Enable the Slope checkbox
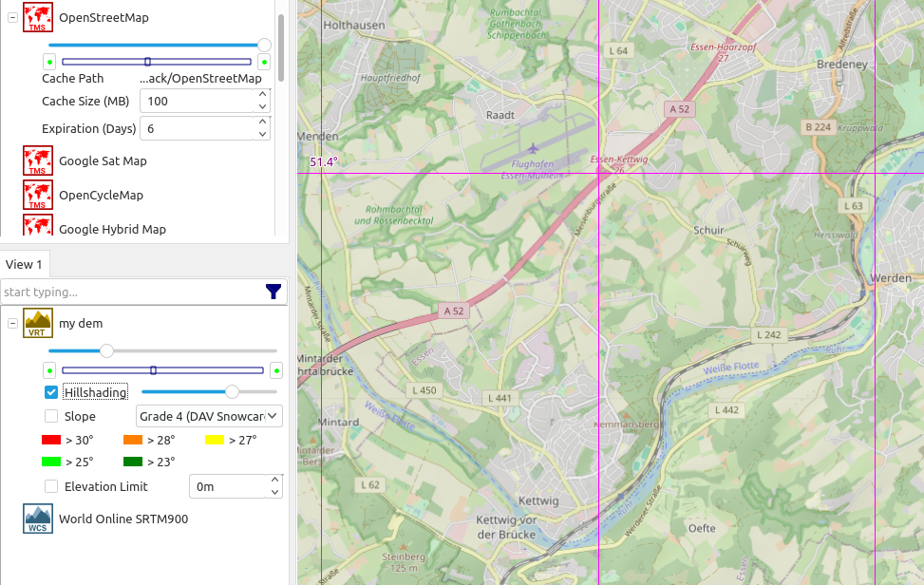Viewport: 924px width, 585px height. coord(51,416)
